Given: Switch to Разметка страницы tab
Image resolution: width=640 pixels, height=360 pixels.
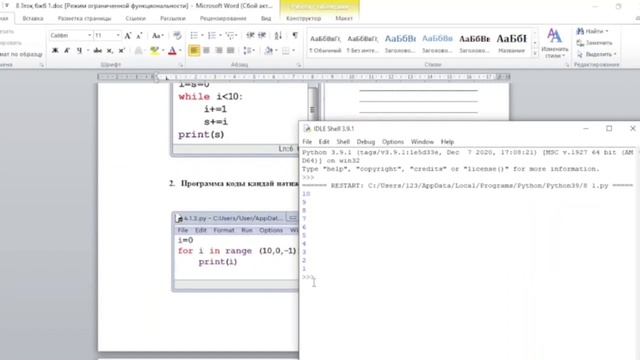Looking at the screenshot, I should [x=84, y=18].
